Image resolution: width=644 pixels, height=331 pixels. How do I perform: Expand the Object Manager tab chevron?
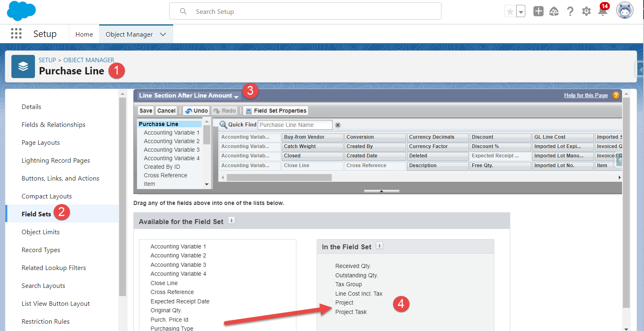click(163, 35)
